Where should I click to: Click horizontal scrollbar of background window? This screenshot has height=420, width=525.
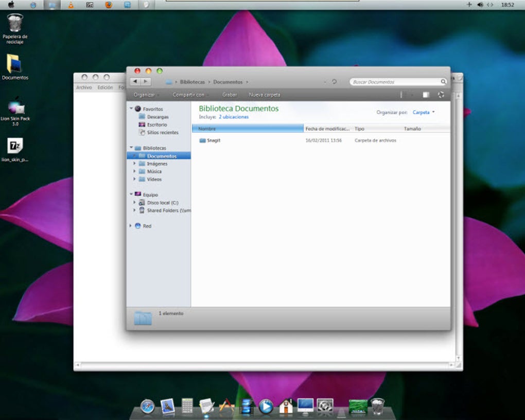tap(265, 365)
